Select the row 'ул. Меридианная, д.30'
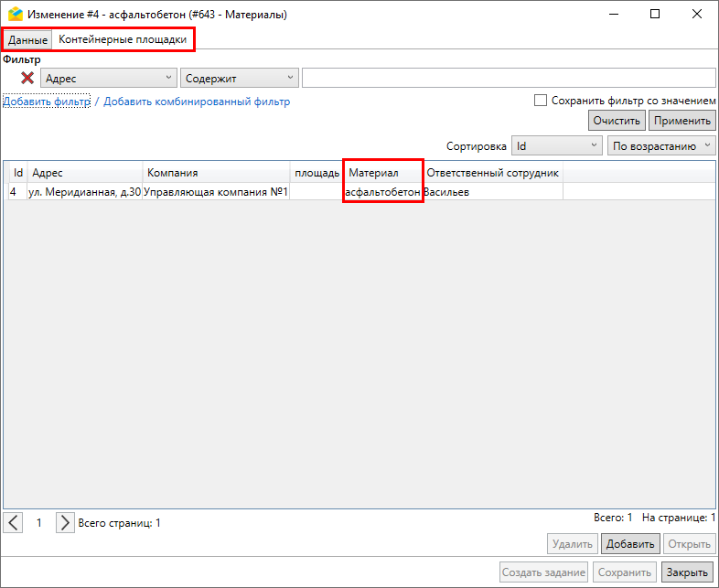The image size is (719, 588). click(x=84, y=192)
